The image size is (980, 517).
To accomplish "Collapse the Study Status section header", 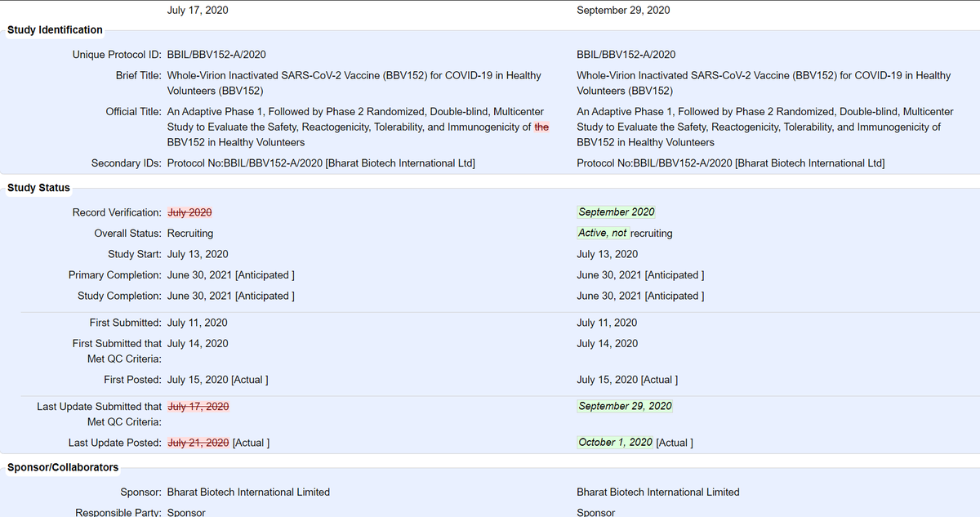I will [x=38, y=187].
